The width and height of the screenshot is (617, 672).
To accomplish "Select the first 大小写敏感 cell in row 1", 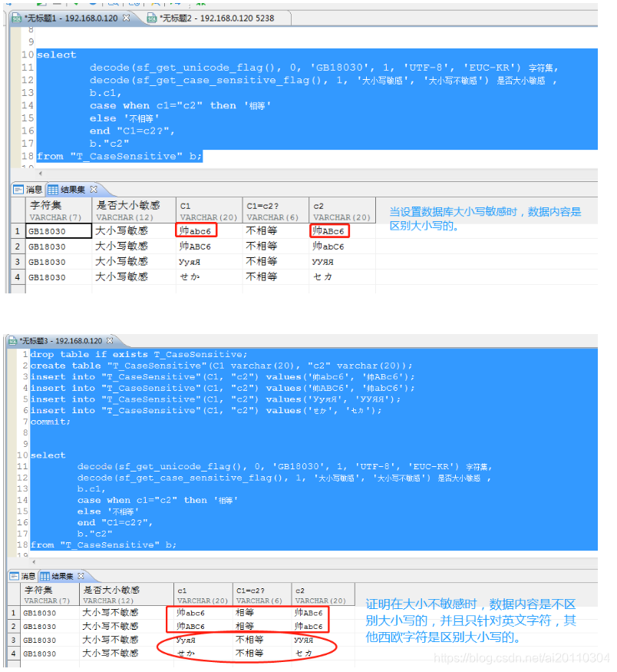I will 134,231.
